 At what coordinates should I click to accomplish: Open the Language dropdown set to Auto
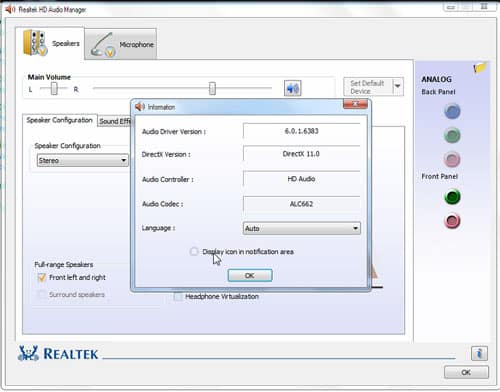tap(302, 228)
